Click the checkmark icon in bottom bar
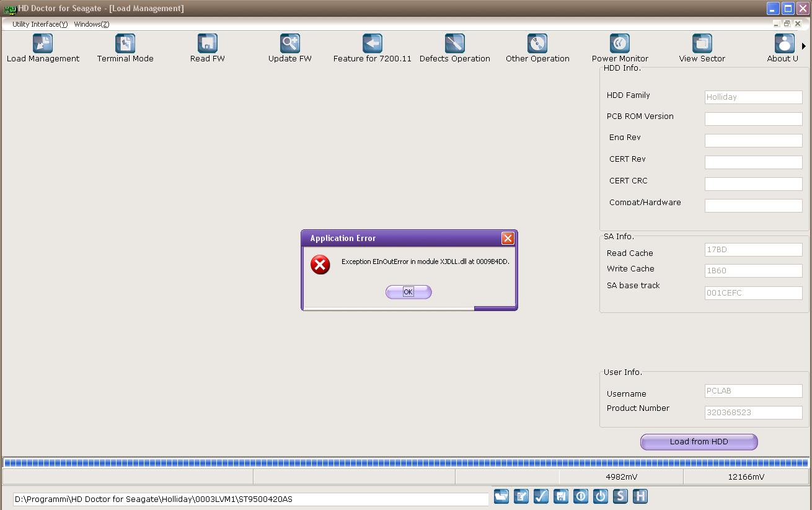The height and width of the screenshot is (510, 812). pos(541,496)
